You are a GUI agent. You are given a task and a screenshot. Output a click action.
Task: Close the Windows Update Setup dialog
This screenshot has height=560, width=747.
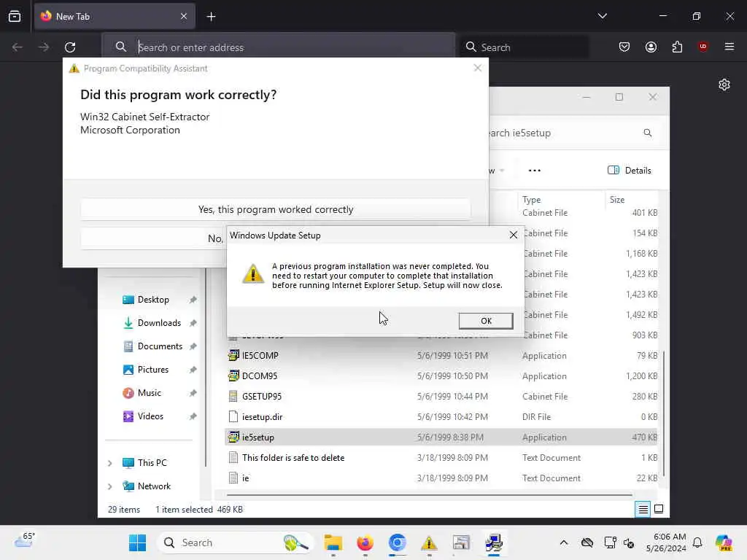pos(513,235)
